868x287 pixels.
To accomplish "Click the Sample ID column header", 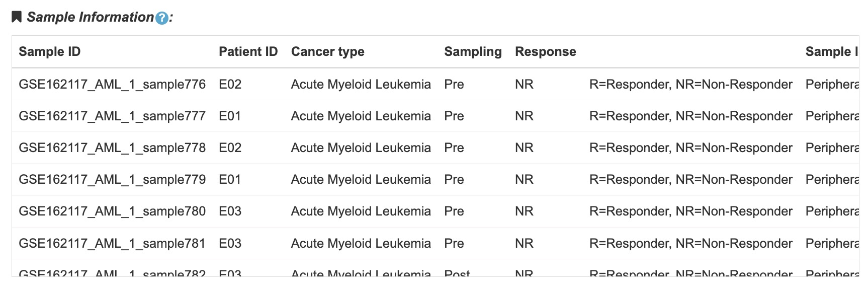I will pos(50,51).
